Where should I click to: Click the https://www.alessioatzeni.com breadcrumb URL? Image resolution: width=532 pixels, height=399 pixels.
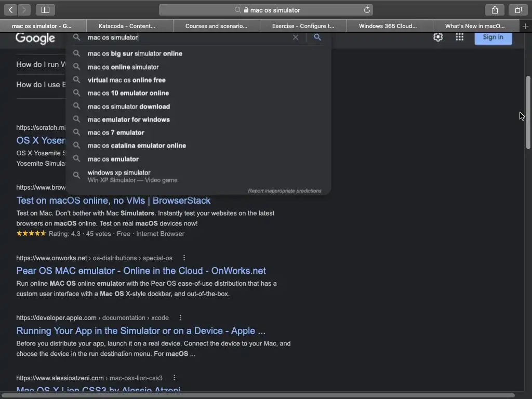(60, 378)
